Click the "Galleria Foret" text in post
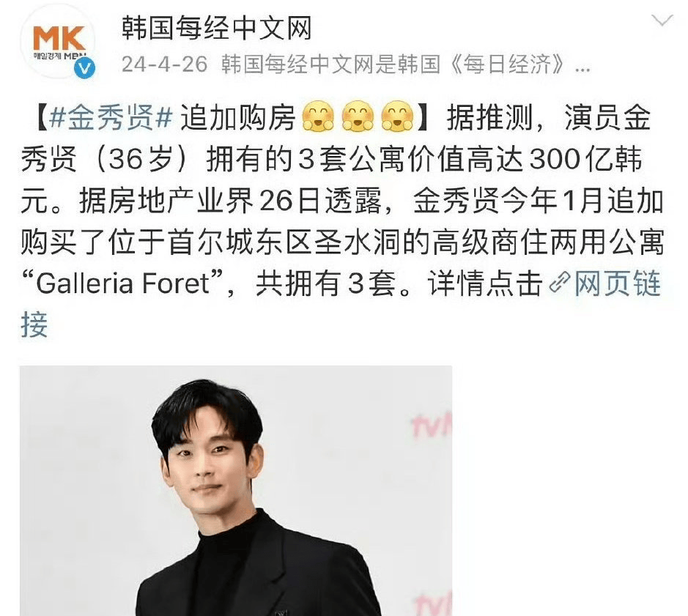The height and width of the screenshot is (616, 688). click(122, 283)
